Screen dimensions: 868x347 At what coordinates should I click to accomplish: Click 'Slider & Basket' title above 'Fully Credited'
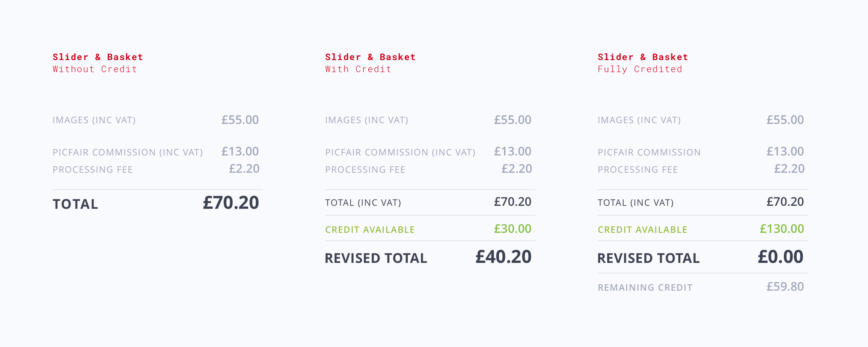click(643, 57)
